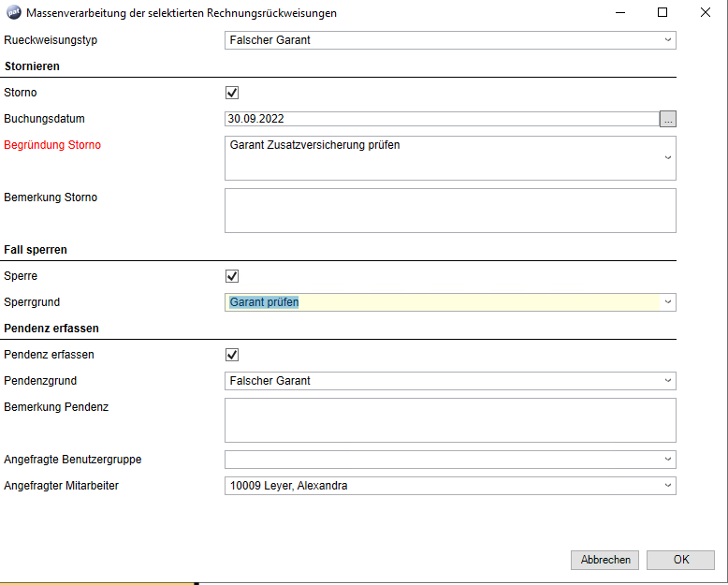
Task: Expand the Pendenzgrund dropdown
Action: click(x=667, y=381)
